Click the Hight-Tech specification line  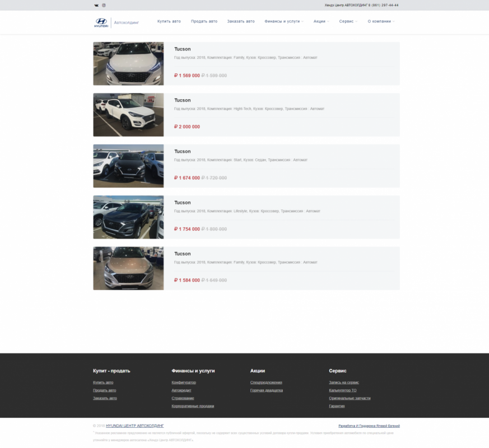click(x=249, y=109)
